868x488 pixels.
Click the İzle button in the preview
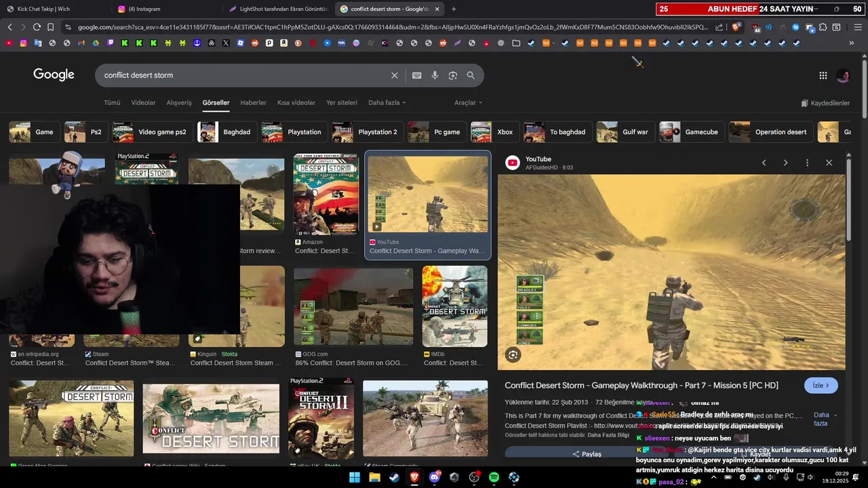[821, 386]
